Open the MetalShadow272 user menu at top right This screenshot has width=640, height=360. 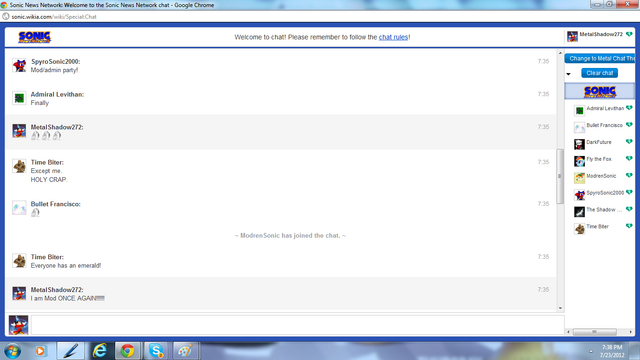tap(600, 36)
